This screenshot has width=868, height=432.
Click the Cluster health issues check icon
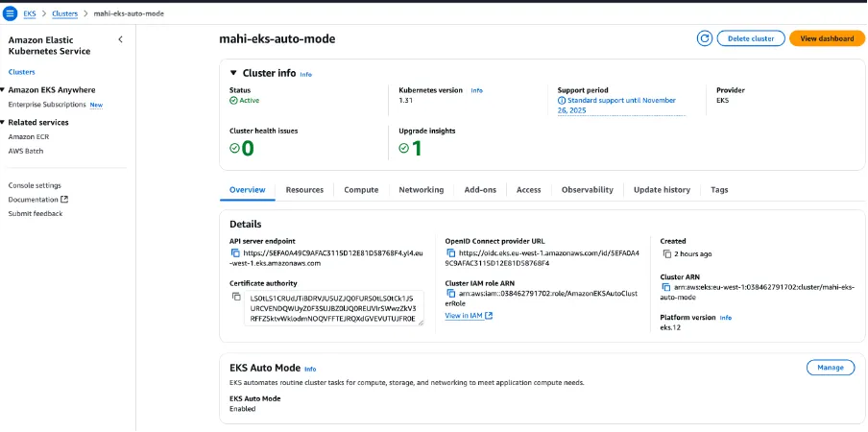(234, 148)
